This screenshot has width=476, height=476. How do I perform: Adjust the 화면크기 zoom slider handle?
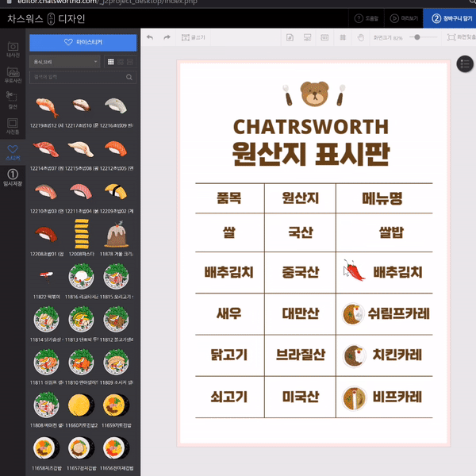417,37
